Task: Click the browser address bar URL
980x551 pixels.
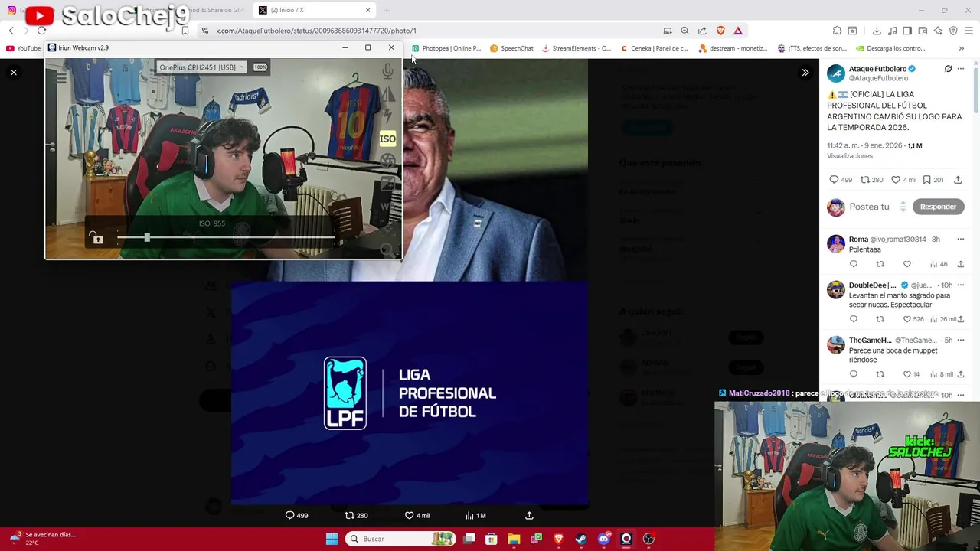Action: (315, 31)
